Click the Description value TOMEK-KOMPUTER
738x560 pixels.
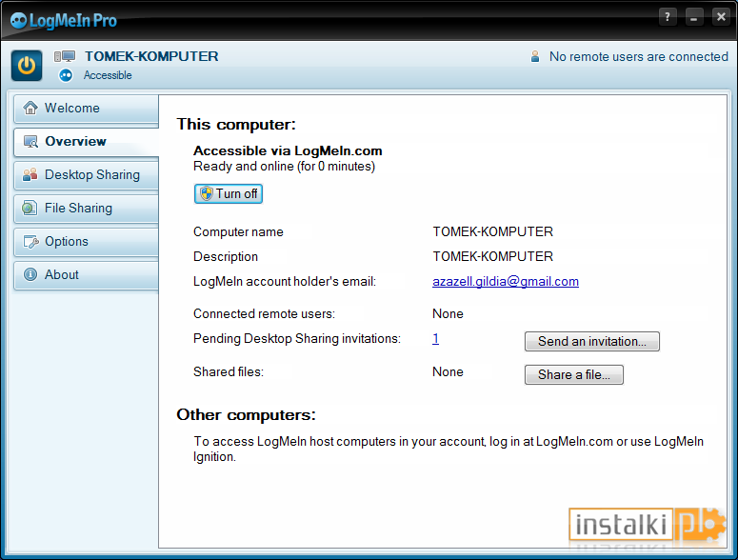[x=492, y=256]
